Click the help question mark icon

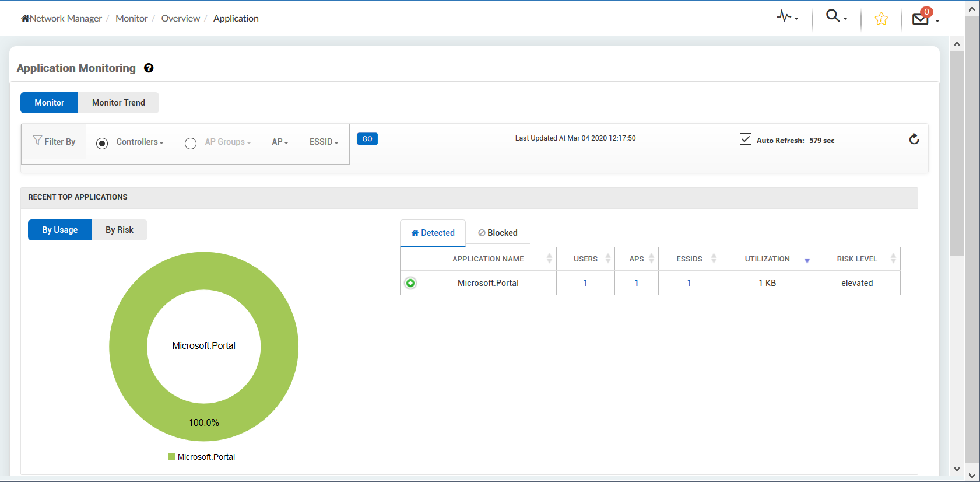(x=149, y=68)
